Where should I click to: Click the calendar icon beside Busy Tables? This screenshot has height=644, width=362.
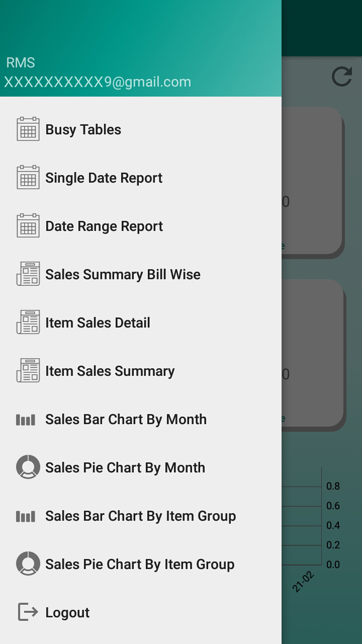pyautogui.click(x=28, y=129)
